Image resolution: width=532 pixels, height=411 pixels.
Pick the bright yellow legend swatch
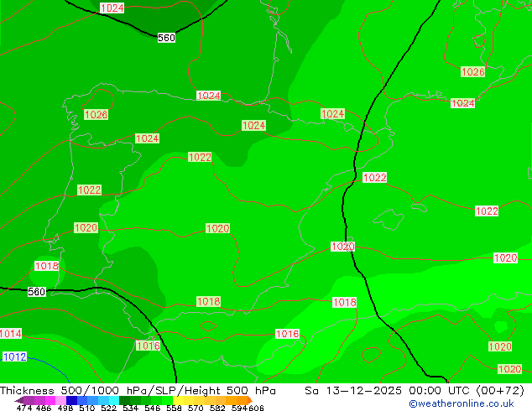click(178, 400)
